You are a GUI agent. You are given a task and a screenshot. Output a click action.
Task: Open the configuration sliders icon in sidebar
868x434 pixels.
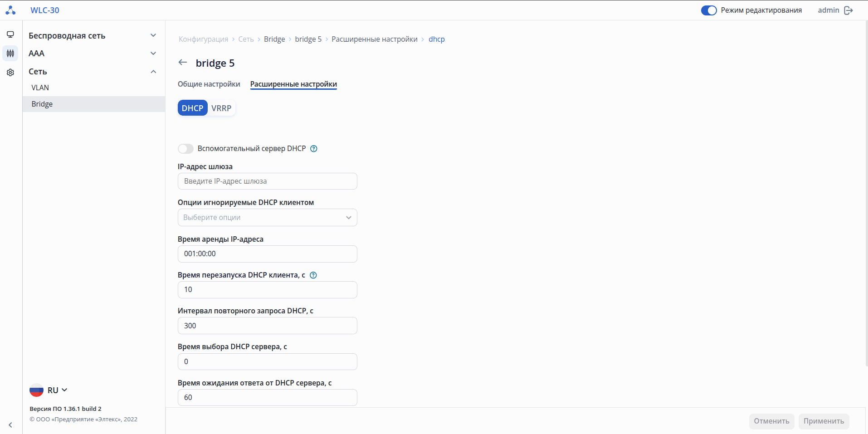tap(10, 54)
